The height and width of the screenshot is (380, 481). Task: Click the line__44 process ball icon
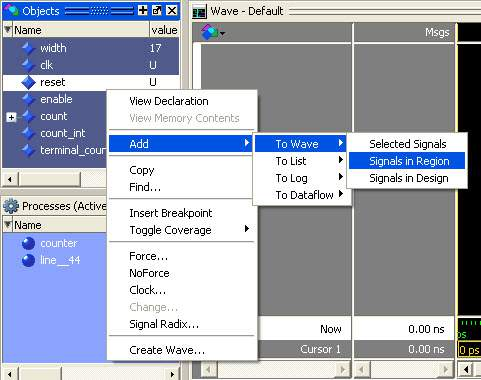coord(28,260)
